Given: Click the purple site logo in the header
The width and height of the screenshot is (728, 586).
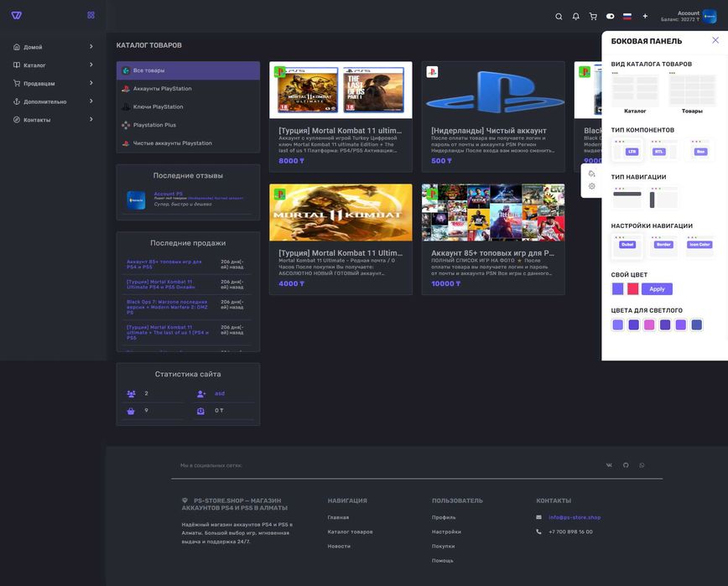Looking at the screenshot, I should point(16,15).
